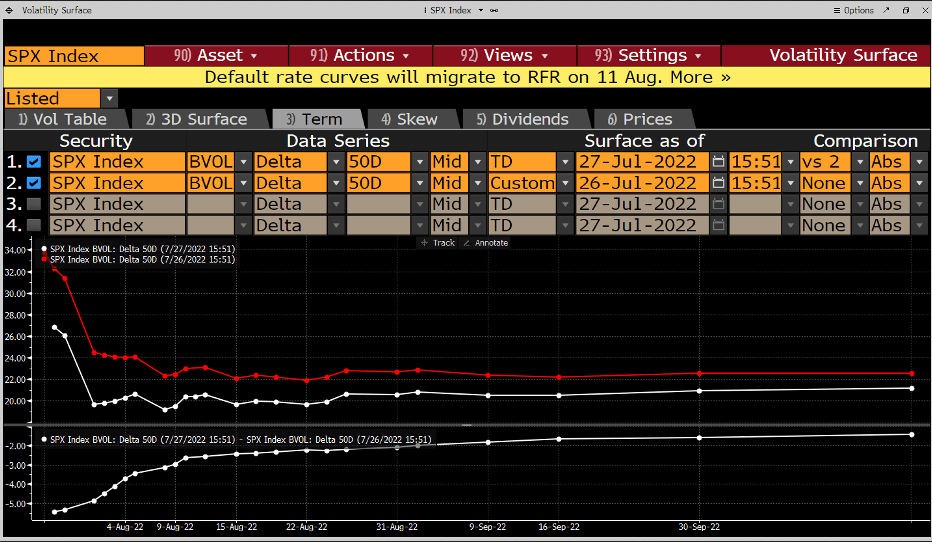Click row 1 SPX Index security field

117,162
